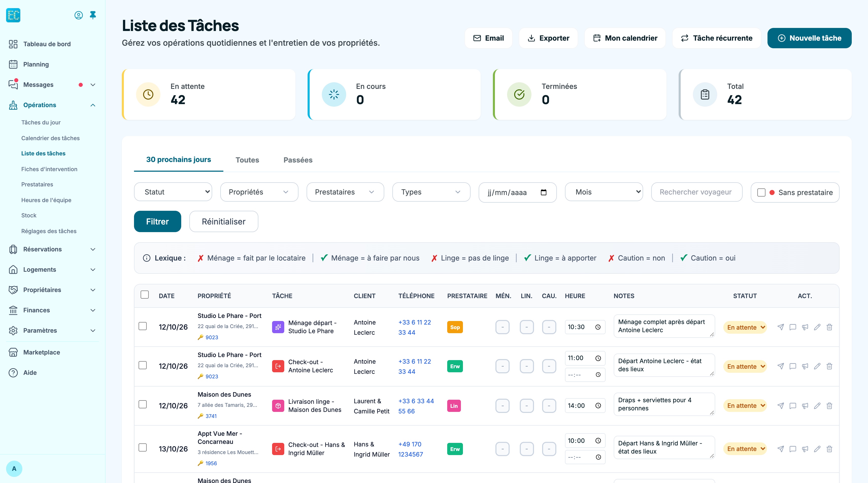The height and width of the screenshot is (483, 868).
Task: Click the Exporter button
Action: coord(548,38)
